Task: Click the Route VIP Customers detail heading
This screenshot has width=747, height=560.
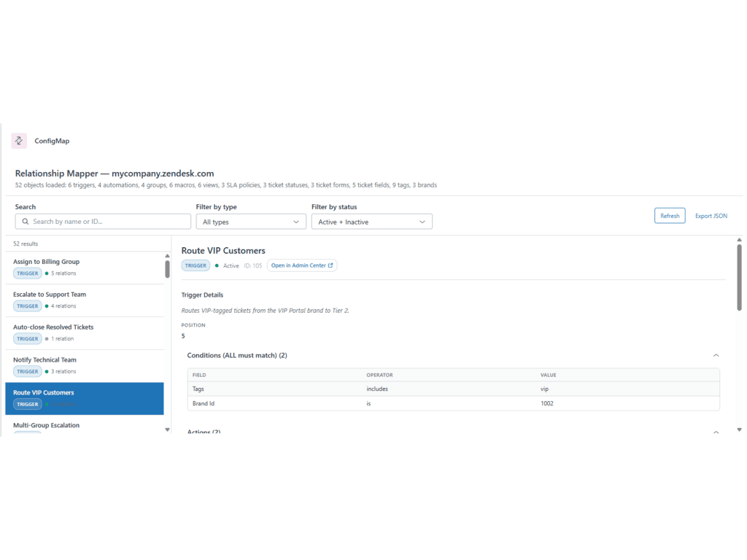Action: [x=223, y=251]
